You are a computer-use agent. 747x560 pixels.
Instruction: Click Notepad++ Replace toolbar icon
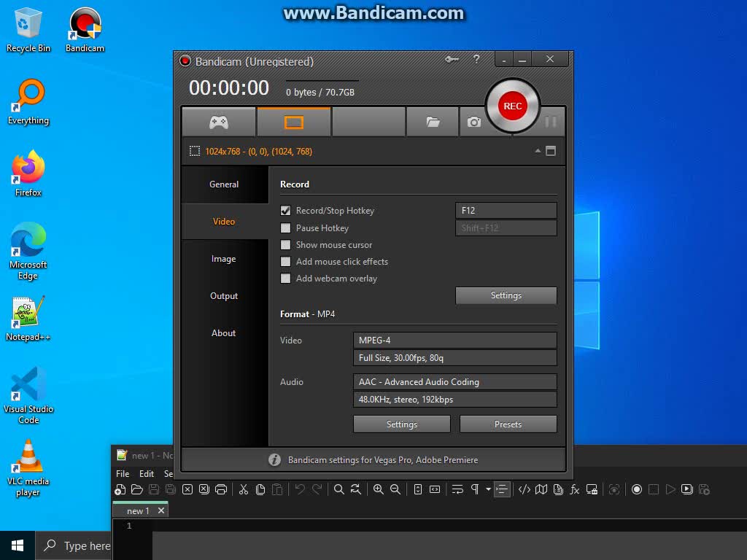(x=355, y=489)
